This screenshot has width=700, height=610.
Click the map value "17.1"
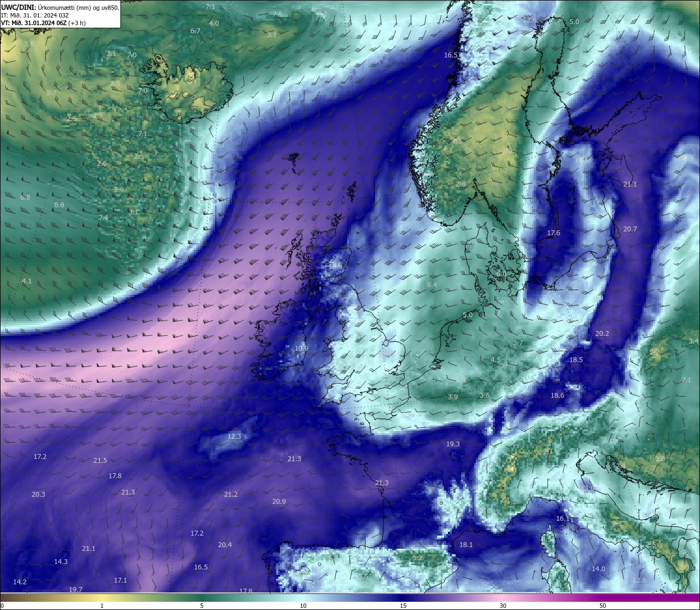120,580
